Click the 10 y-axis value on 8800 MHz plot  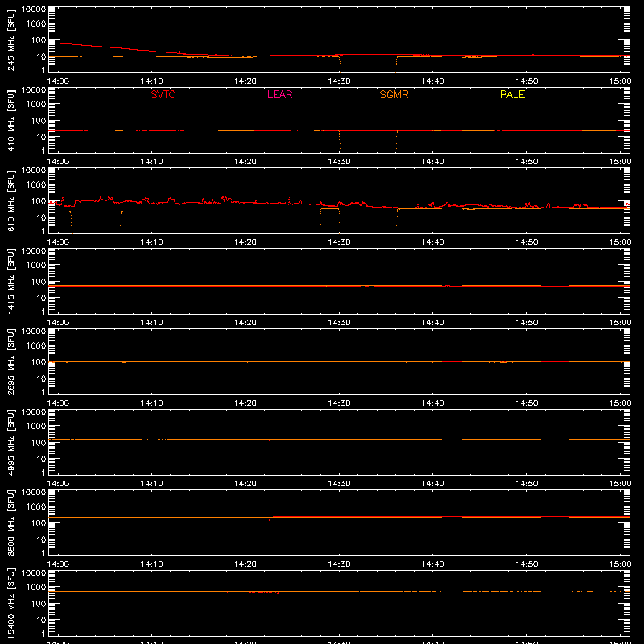[x=41, y=539]
